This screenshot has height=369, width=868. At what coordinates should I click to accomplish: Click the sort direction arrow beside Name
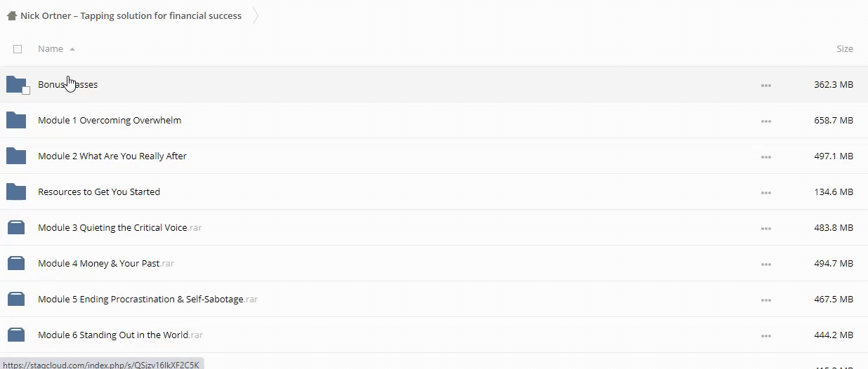72,49
